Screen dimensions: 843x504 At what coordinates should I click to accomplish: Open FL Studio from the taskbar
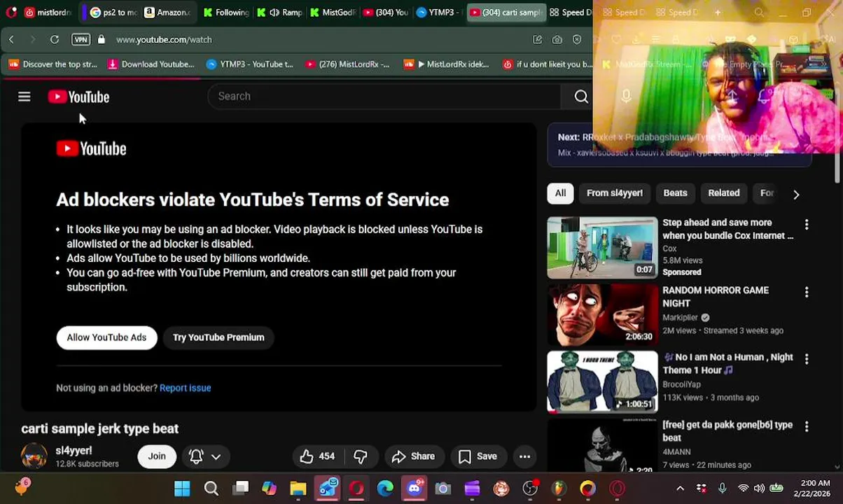coord(559,489)
